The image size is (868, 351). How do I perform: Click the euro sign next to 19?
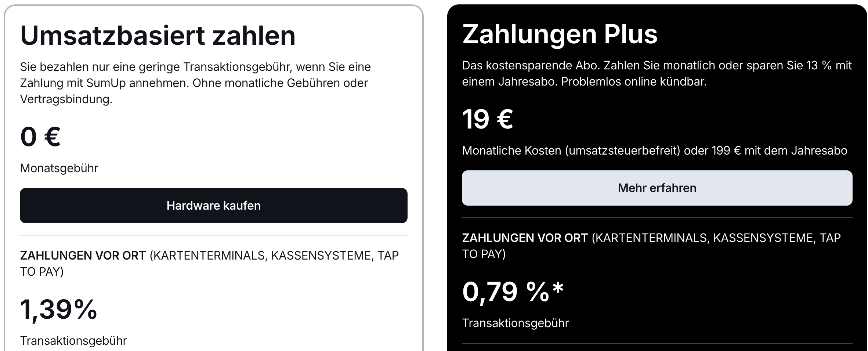pyautogui.click(x=505, y=119)
